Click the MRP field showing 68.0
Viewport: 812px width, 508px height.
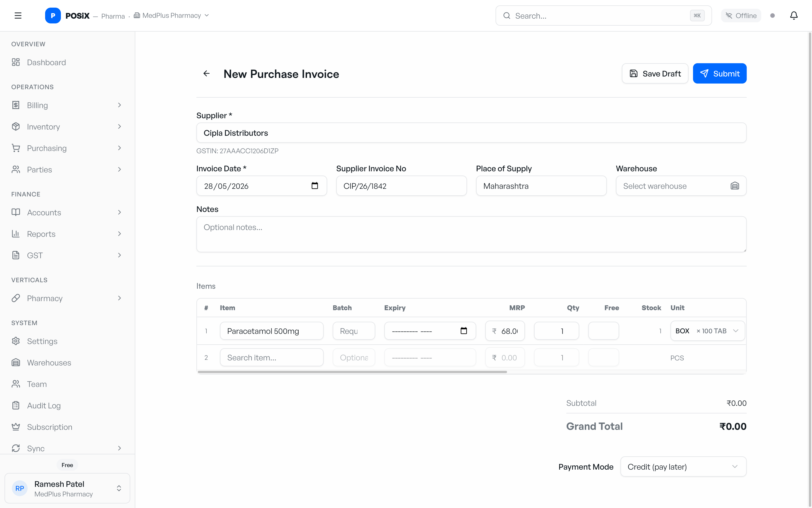pyautogui.click(x=505, y=331)
